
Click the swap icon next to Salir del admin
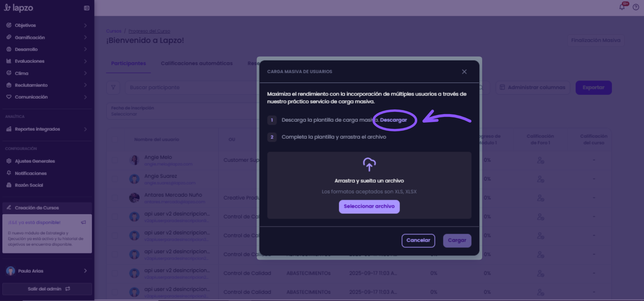68,289
